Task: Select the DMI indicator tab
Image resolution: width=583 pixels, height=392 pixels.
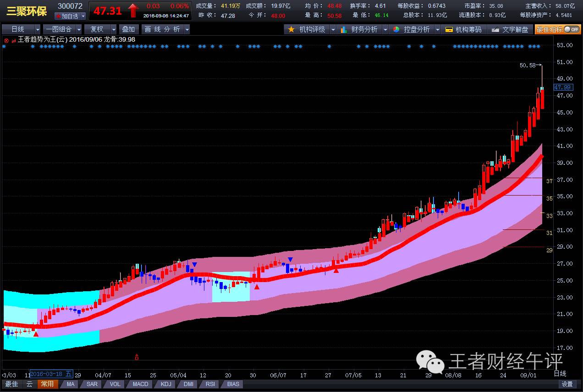Action: 188,384
